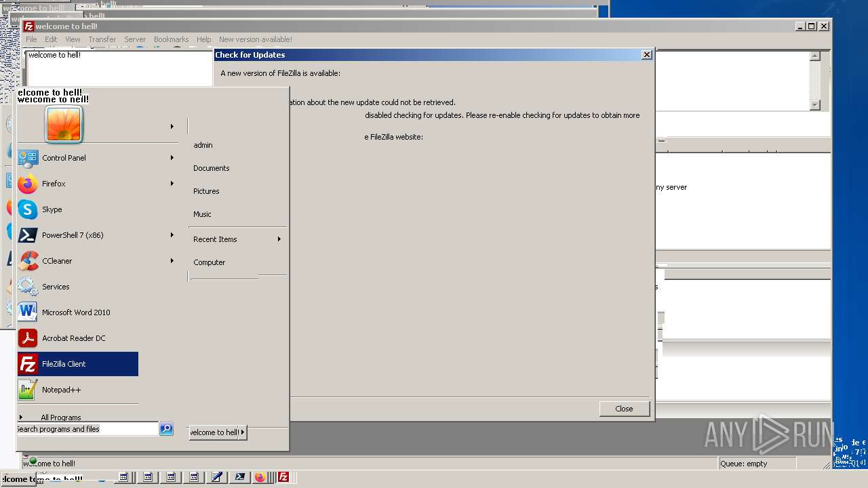The width and height of the screenshot is (868, 488).
Task: Close Check for Updates with X button
Action: pos(646,55)
